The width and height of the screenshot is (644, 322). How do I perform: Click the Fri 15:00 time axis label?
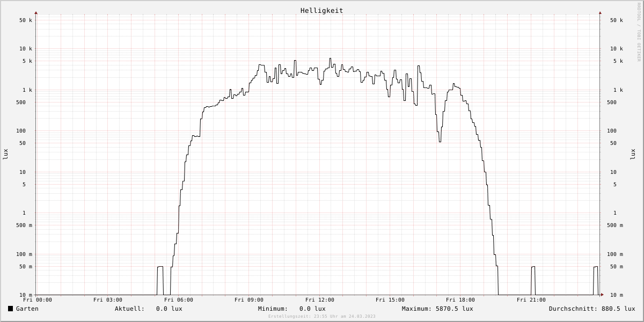point(390,300)
